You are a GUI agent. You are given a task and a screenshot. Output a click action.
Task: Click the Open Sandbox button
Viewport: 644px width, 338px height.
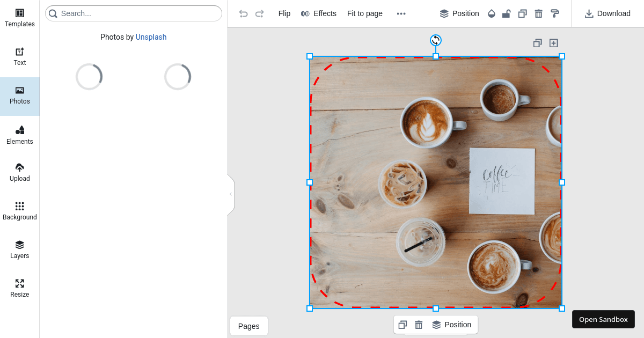[x=603, y=319]
